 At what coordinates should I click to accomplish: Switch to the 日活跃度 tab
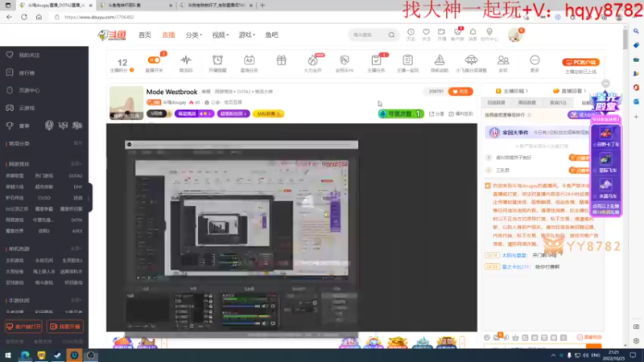pos(496,103)
